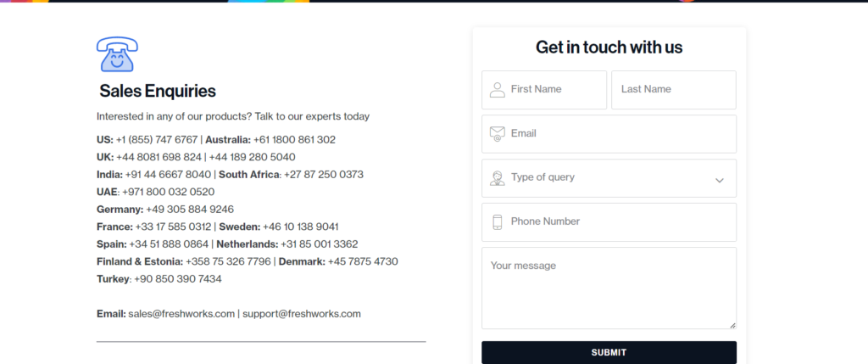Click the Turkey phone number +90 850 390 7434
868x364 pixels.
178,279
